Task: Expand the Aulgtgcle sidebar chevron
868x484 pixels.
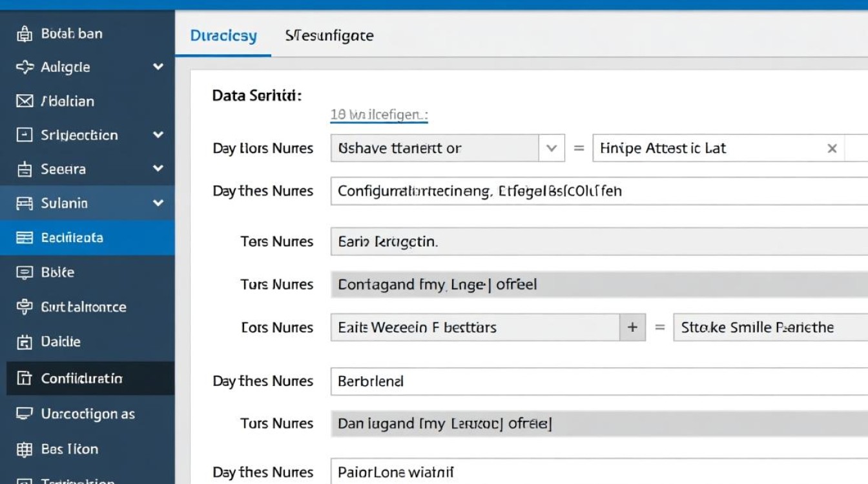Action: [x=158, y=67]
